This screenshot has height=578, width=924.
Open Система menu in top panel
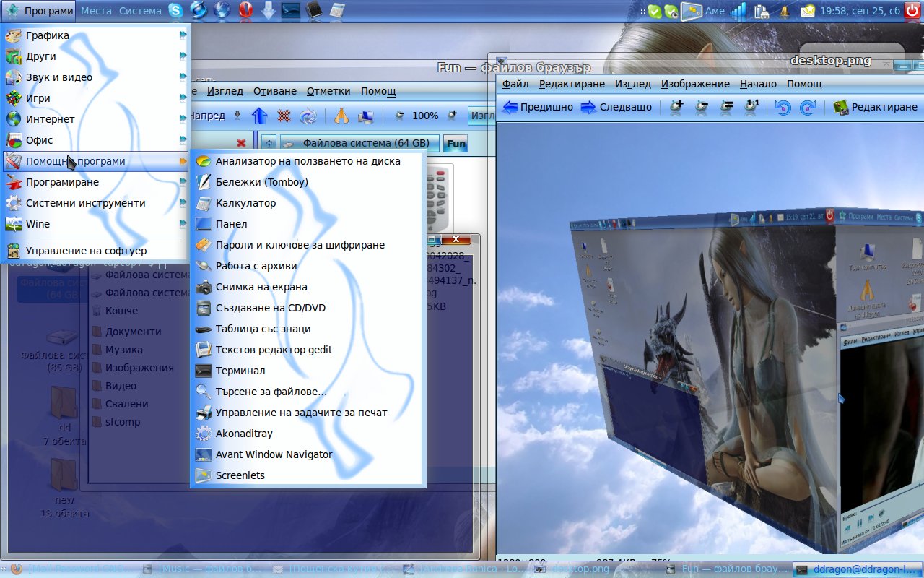[140, 11]
